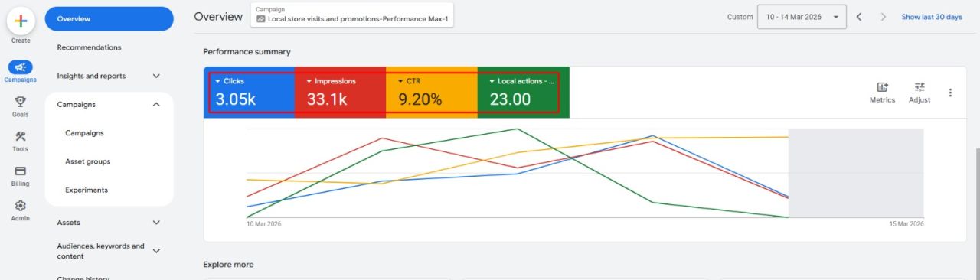Select the green Local actions tile

coord(523,92)
